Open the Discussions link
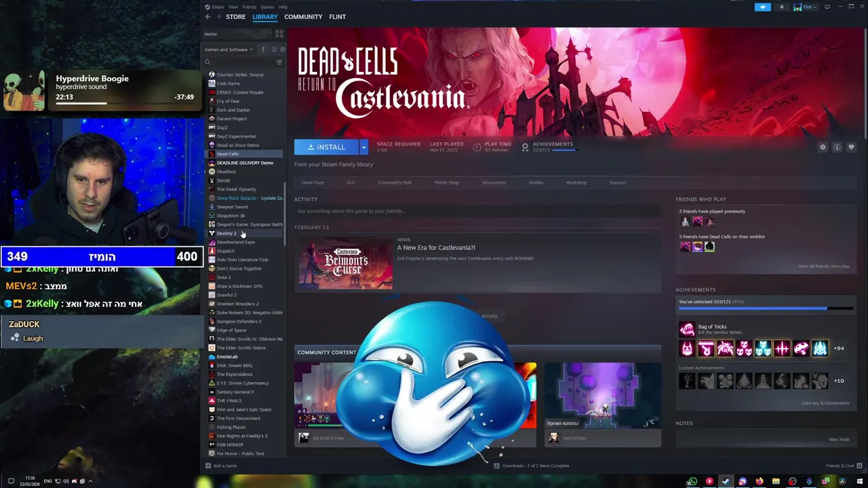Image resolution: width=868 pixels, height=488 pixels. coord(494,182)
